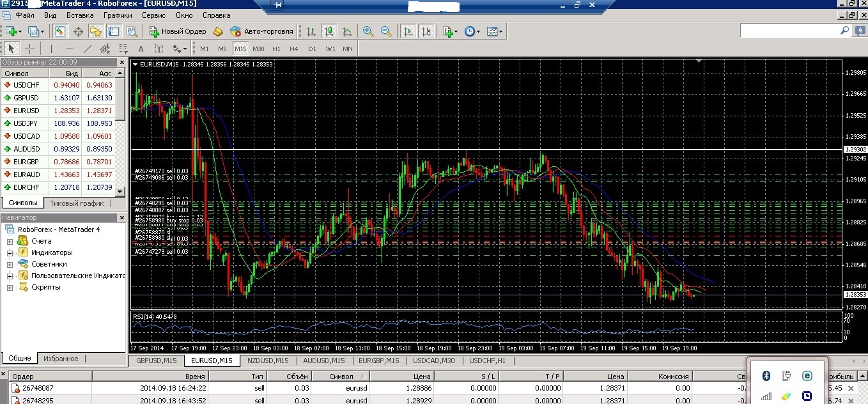Viewport: 868px width, 404px height.
Task: Switch chart to Line Chart view
Action: click(347, 31)
